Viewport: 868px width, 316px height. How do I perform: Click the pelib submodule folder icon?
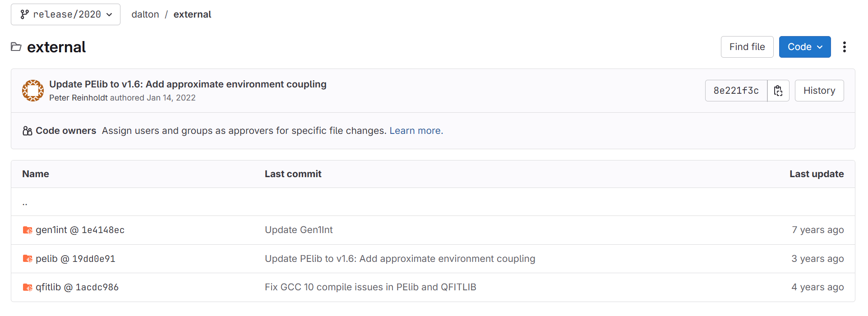pyautogui.click(x=28, y=259)
